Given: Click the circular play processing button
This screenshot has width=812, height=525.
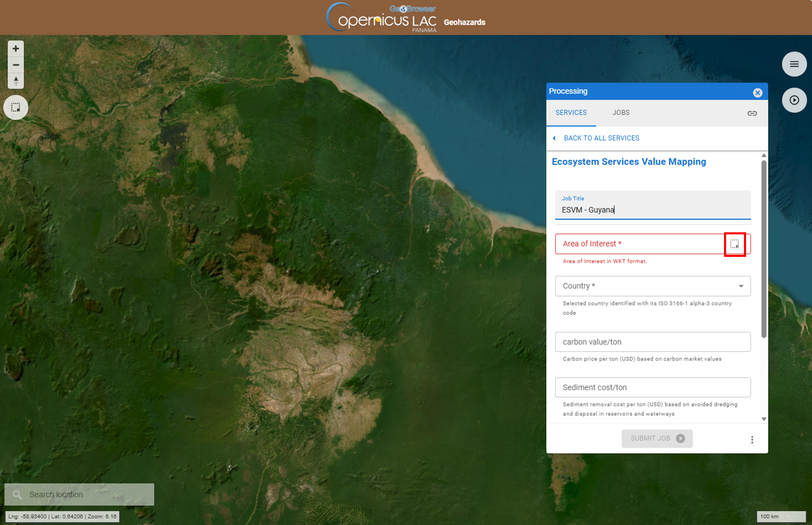Looking at the screenshot, I should click(x=794, y=100).
